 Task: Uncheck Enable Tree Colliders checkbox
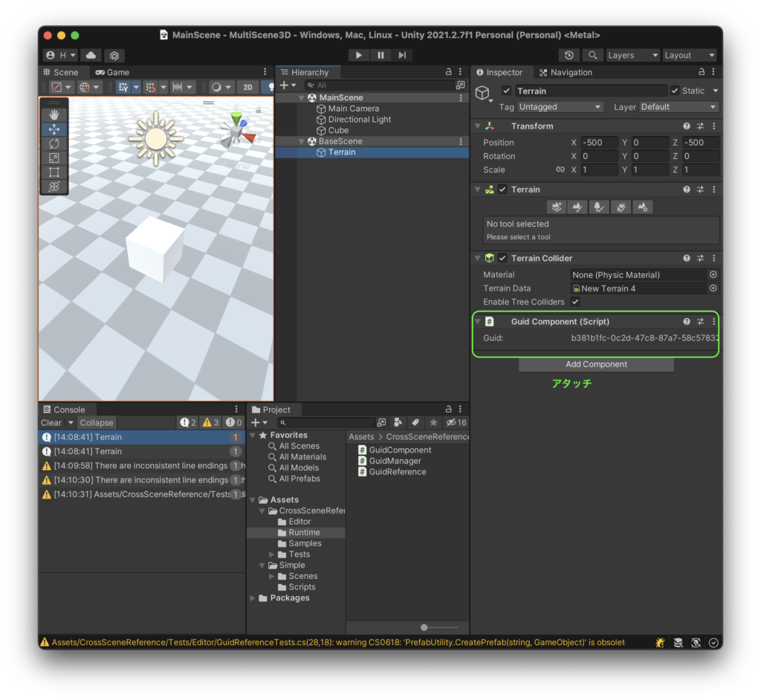(575, 302)
